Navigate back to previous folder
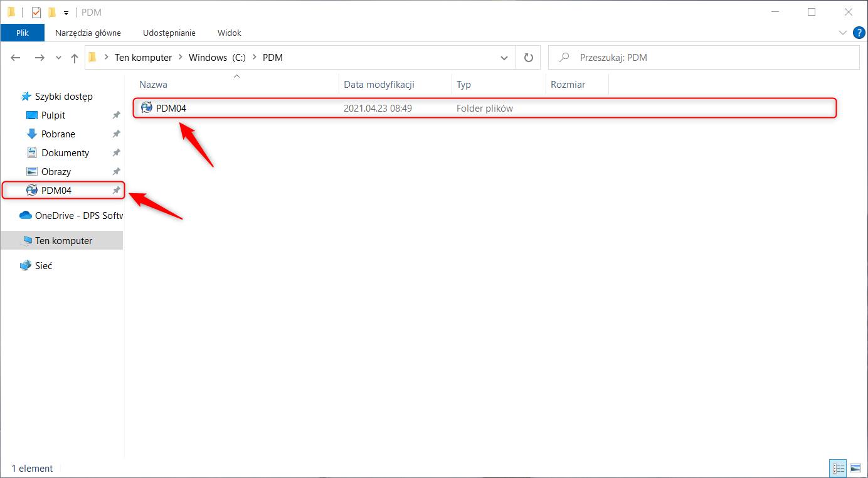This screenshot has width=868, height=478. tap(16, 58)
